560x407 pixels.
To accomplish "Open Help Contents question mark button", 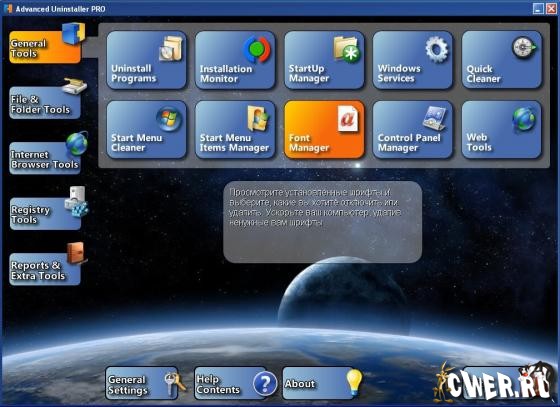I will [231, 383].
